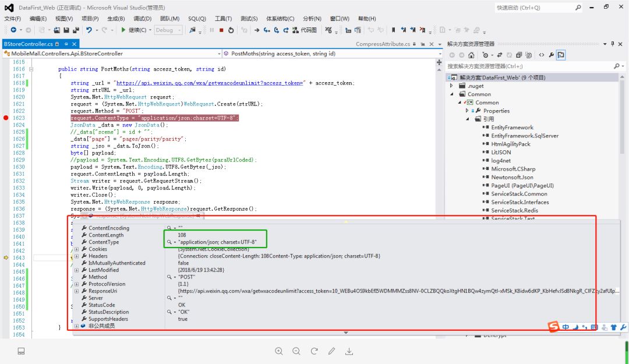Screen dimensions: 629x364
Task: Switch to the CompressAttribute.cs tab
Action: point(383,44)
